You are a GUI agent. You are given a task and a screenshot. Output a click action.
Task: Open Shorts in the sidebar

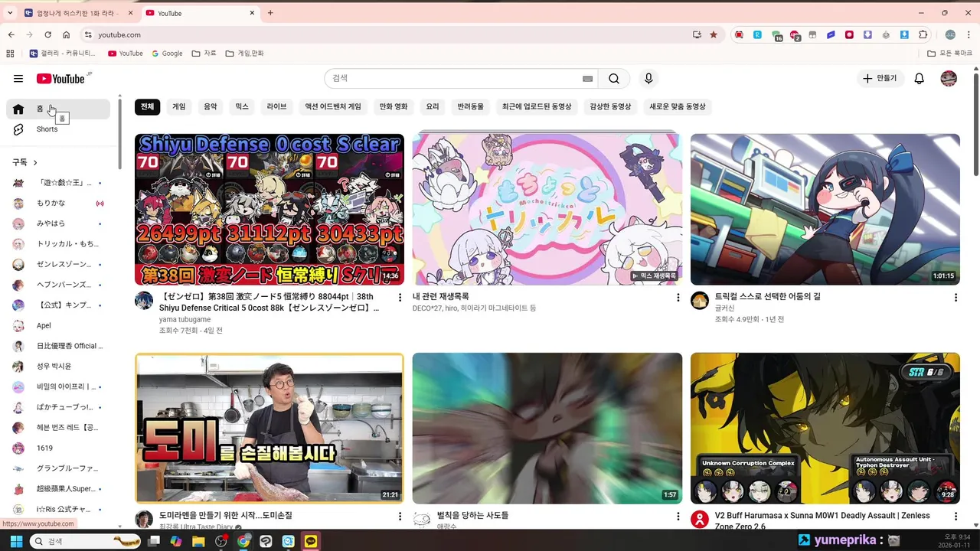pyautogui.click(x=58, y=129)
